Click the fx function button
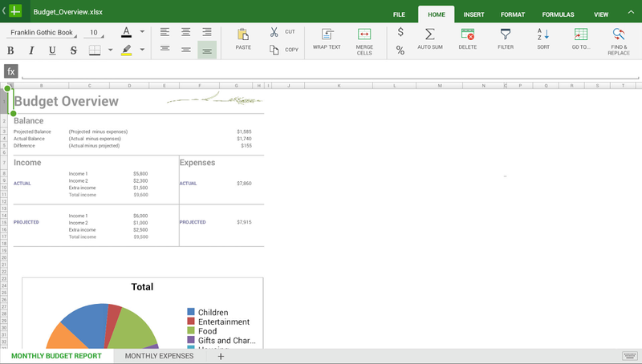 (x=11, y=71)
